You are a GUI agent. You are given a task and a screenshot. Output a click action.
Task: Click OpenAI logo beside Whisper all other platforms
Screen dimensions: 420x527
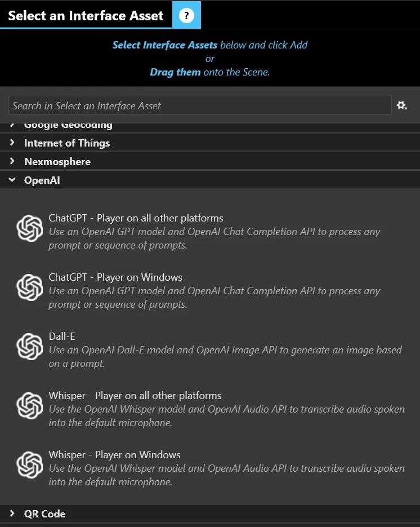[30, 406]
